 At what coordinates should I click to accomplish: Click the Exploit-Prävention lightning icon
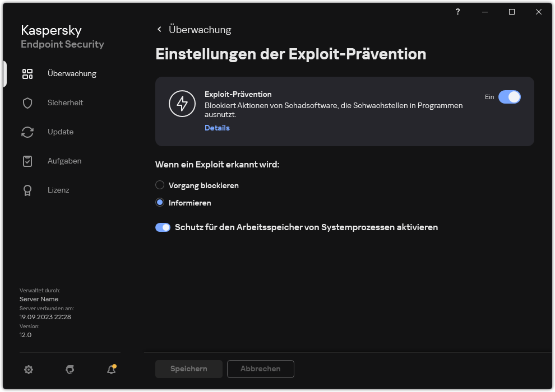click(x=182, y=103)
